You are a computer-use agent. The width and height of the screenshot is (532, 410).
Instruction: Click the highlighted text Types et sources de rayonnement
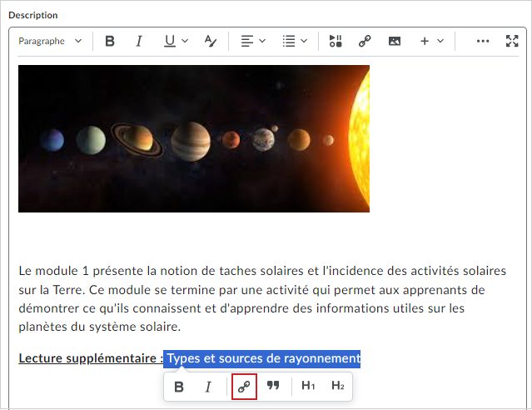point(262,358)
